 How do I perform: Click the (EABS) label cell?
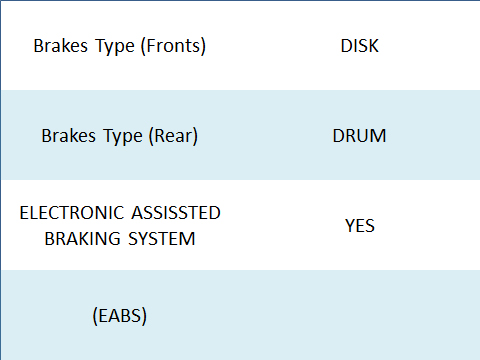pos(120,315)
